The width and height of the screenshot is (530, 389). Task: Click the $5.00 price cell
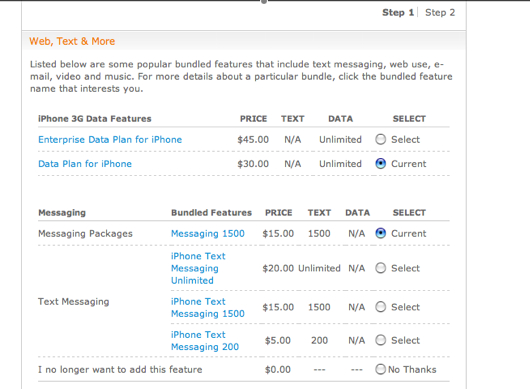point(278,340)
